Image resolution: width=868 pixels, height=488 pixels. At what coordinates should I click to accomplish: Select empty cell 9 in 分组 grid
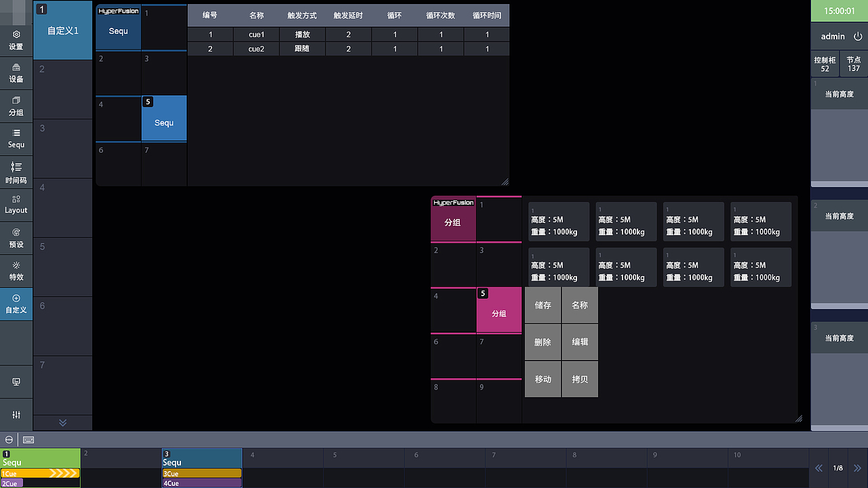(x=499, y=401)
